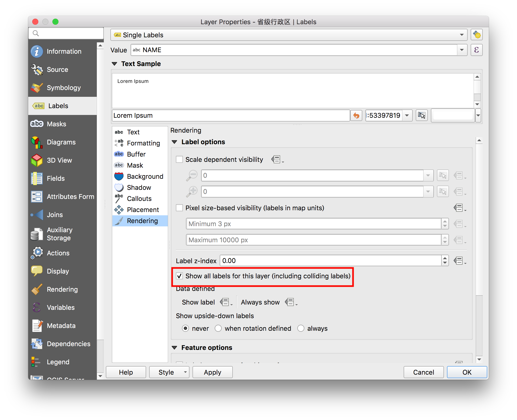Click the Cancel button
The width and height of the screenshot is (517, 420).
point(423,372)
